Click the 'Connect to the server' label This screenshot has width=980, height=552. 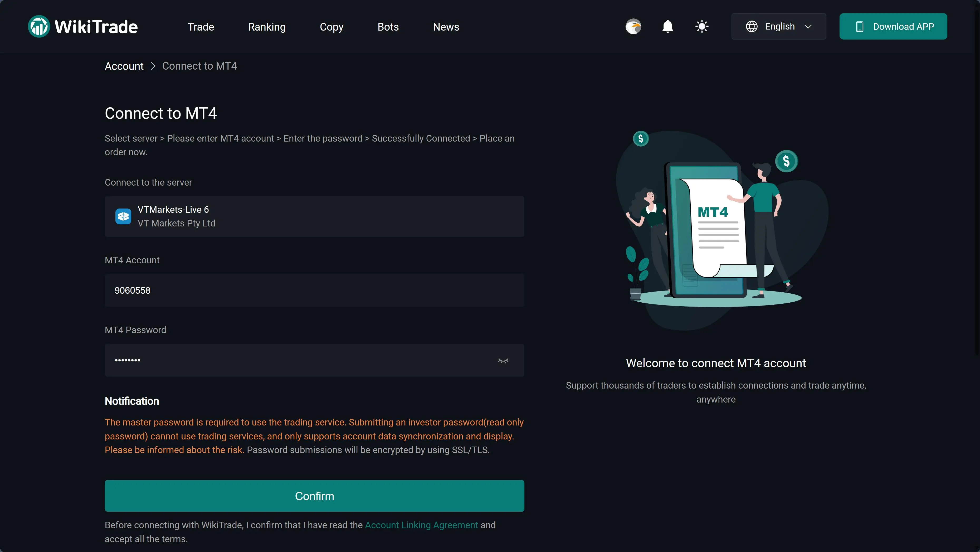click(x=148, y=183)
